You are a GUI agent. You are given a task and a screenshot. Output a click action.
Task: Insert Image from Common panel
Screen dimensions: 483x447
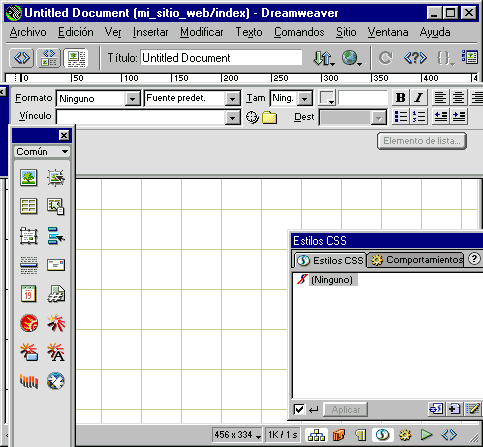(28, 177)
